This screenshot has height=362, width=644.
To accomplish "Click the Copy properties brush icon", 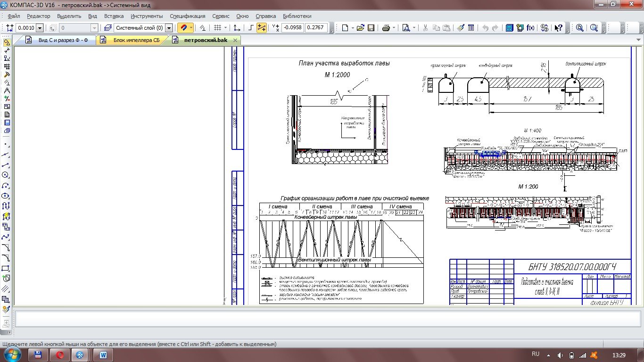I will [x=461, y=28].
